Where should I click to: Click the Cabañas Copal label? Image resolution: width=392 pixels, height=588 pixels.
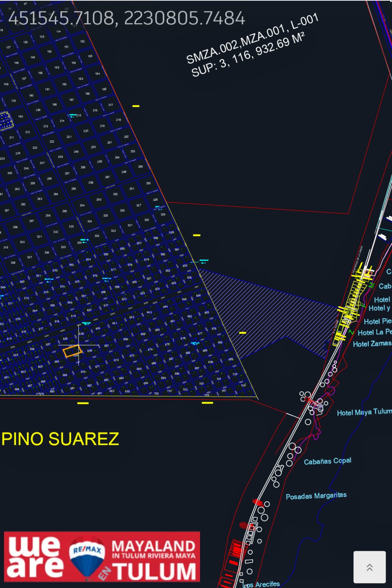click(327, 461)
